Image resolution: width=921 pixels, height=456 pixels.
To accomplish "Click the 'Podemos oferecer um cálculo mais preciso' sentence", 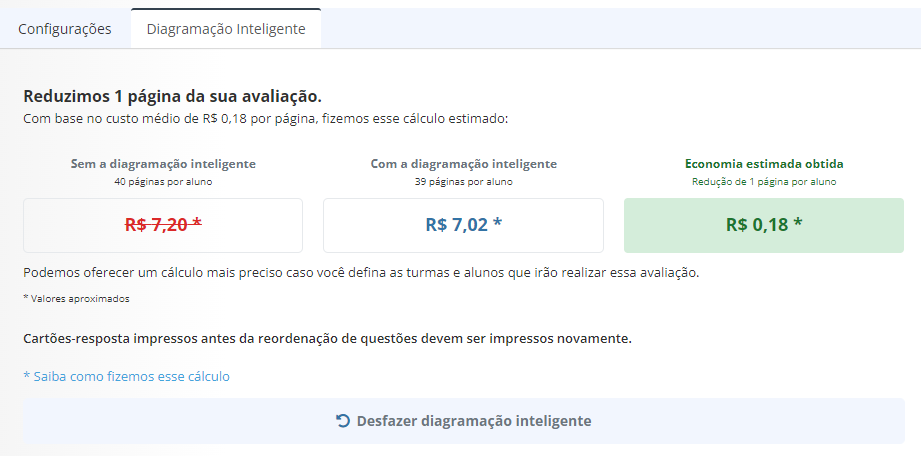I will click(x=361, y=273).
